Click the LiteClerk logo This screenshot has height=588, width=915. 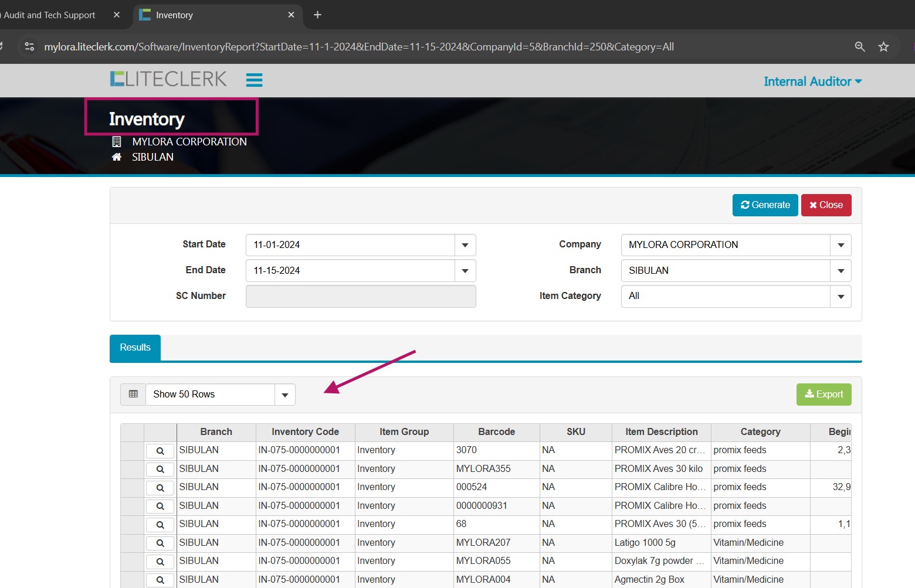click(x=168, y=79)
